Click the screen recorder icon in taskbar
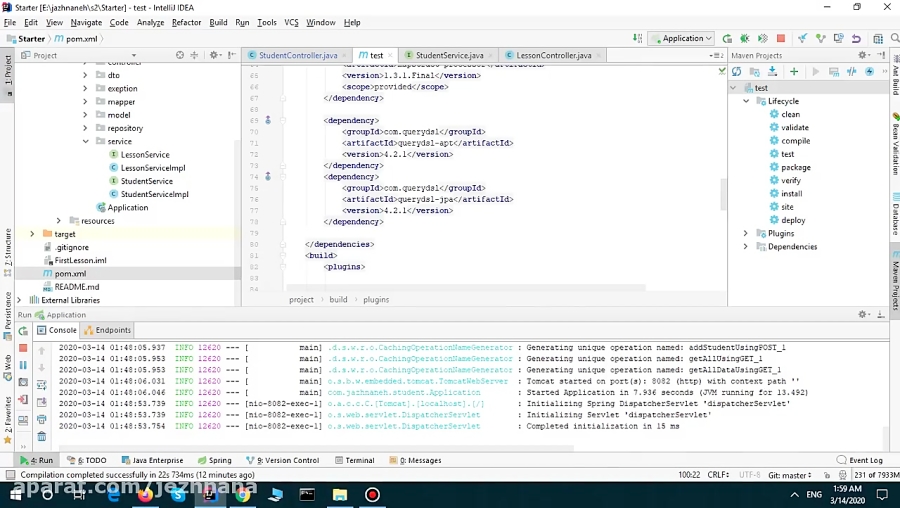Viewport: 900px width, 508px height. coord(373,495)
